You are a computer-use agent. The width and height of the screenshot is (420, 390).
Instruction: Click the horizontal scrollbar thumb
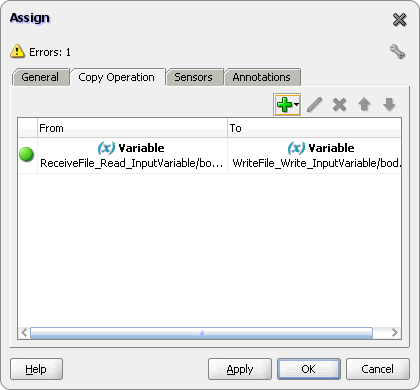201,333
